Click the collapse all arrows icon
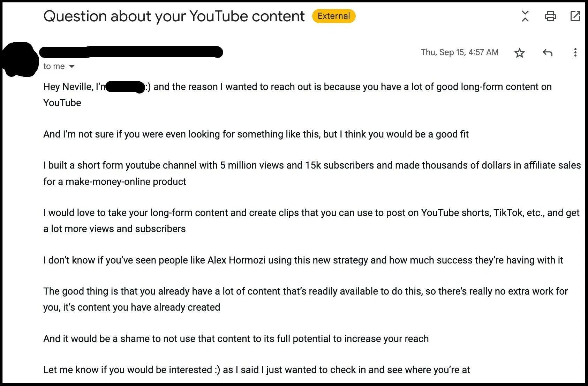Screen dimensions: 588x386 click(x=525, y=16)
